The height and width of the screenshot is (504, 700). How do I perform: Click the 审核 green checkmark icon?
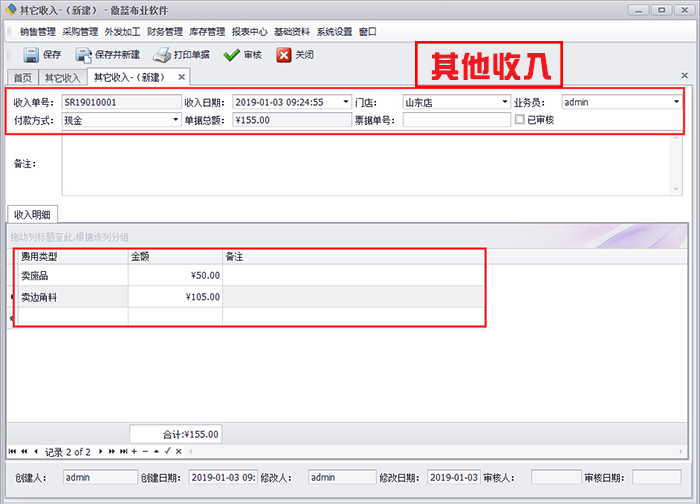click(231, 55)
